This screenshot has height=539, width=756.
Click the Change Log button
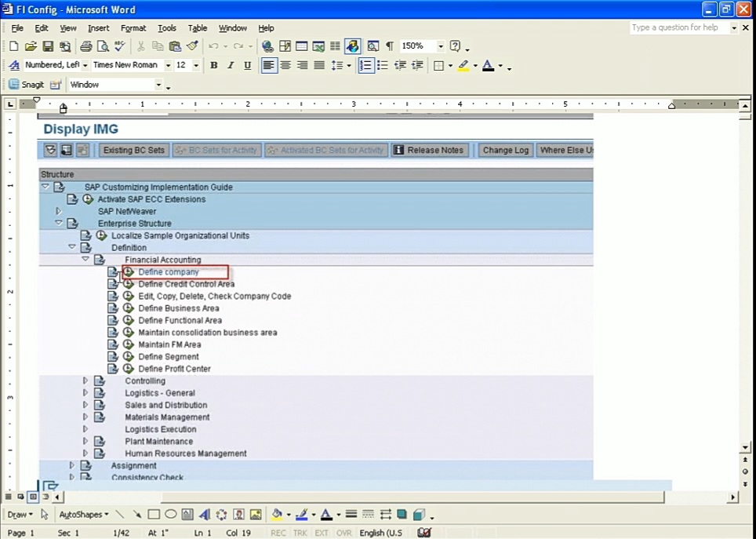(x=506, y=150)
